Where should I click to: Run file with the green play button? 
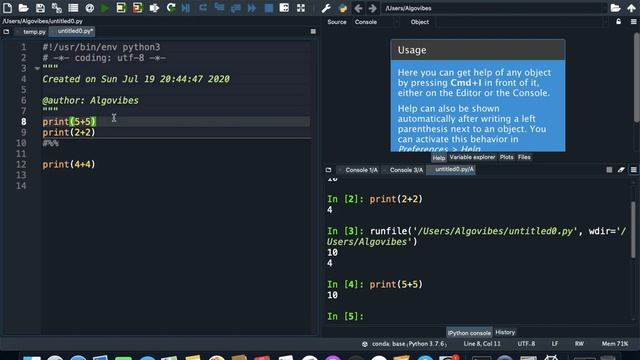[x=105, y=8]
